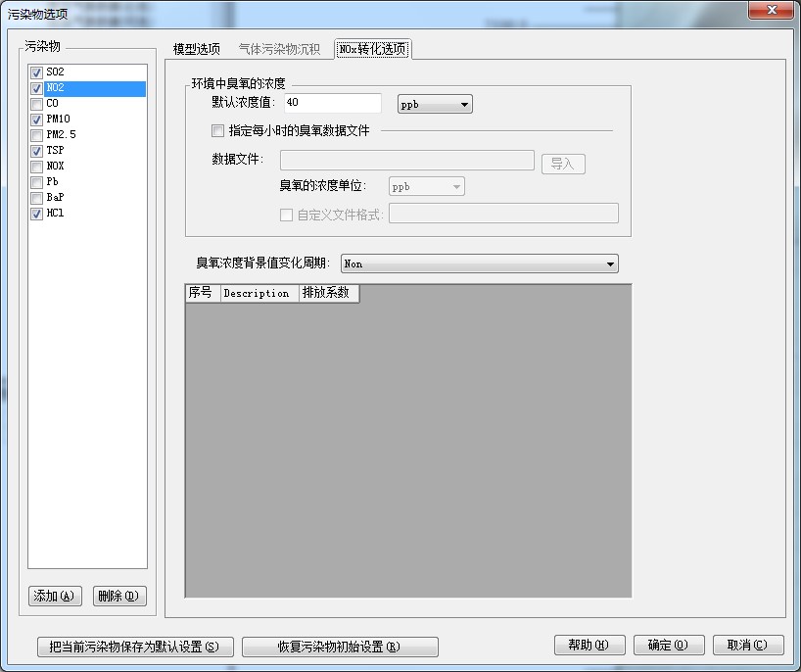
Task: Click 恢复污染物初始设置 button
Action: (339, 647)
